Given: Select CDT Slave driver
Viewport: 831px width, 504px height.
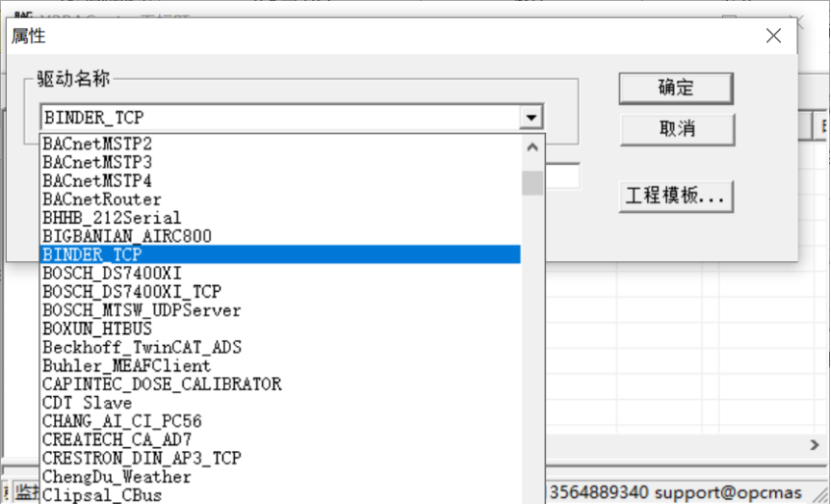Looking at the screenshot, I should tap(280, 403).
